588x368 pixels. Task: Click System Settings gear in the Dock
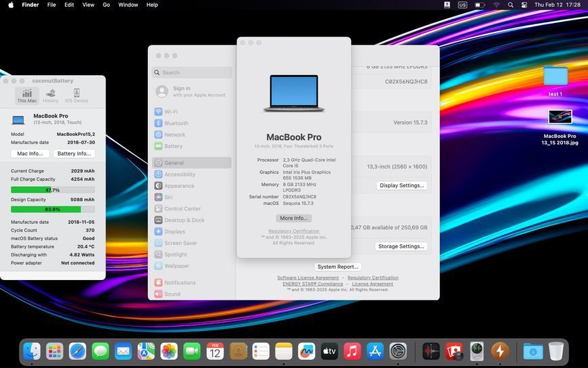click(398, 352)
